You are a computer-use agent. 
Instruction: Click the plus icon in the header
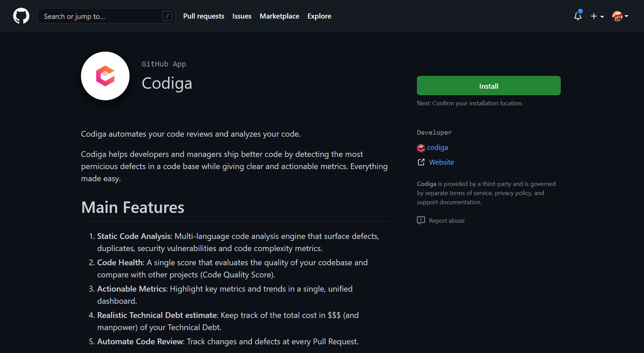[x=594, y=16]
